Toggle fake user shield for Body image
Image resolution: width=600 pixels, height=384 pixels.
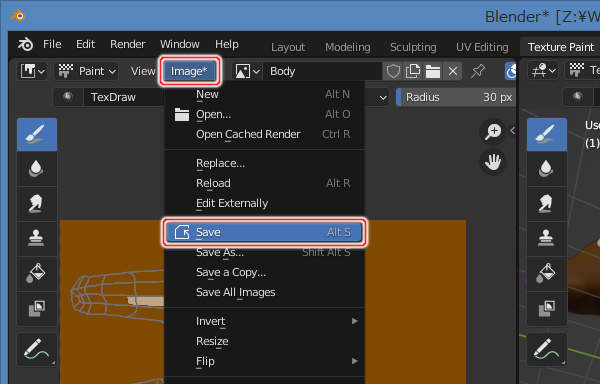(x=393, y=71)
